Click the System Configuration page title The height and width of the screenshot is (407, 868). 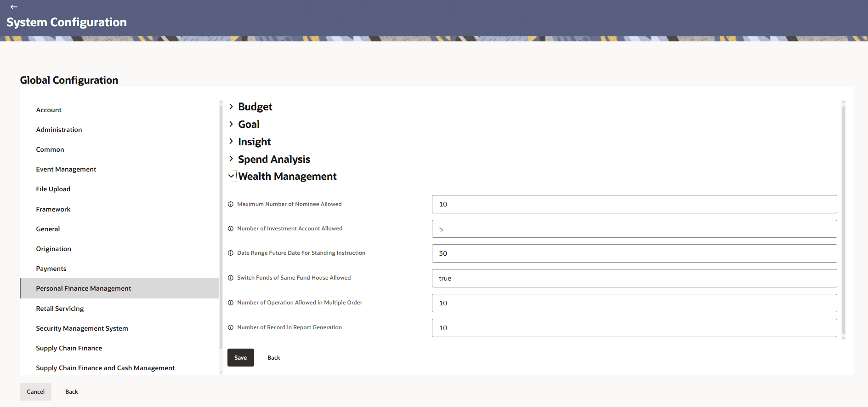pos(67,22)
